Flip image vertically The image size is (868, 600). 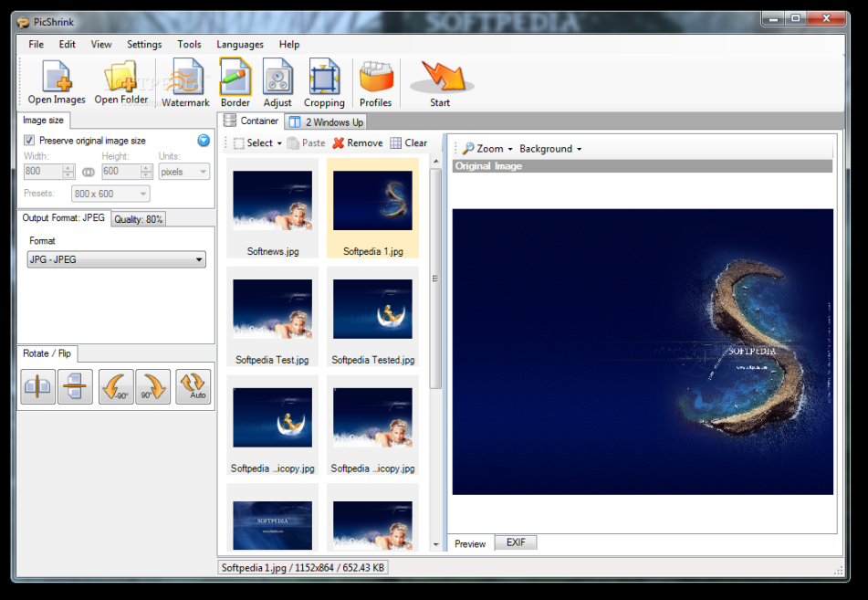[75, 386]
